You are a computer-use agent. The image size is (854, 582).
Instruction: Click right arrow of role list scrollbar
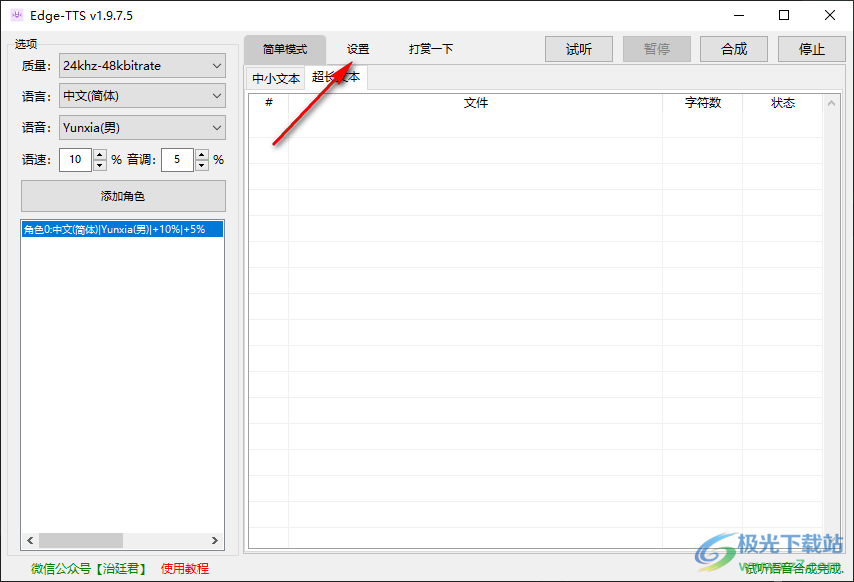[215, 540]
